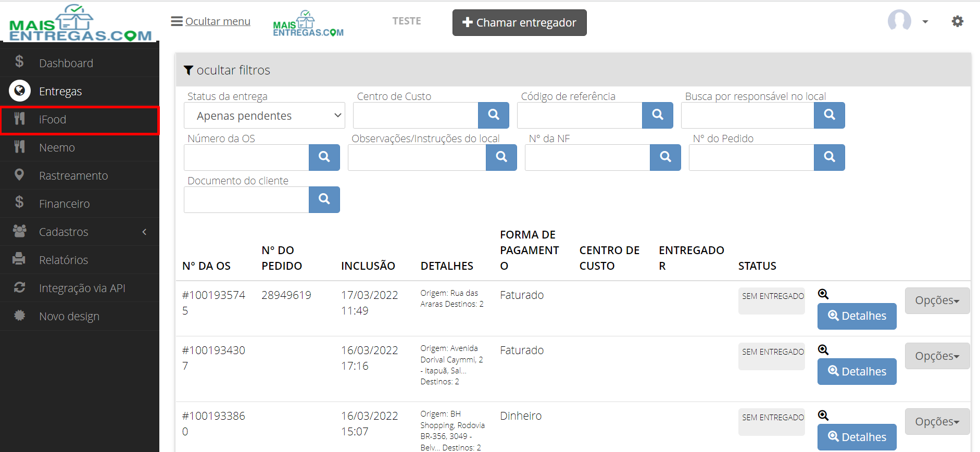Screen dimensions: 980x452
Task: Open the Dashboard sidebar item
Action: [x=80, y=63]
